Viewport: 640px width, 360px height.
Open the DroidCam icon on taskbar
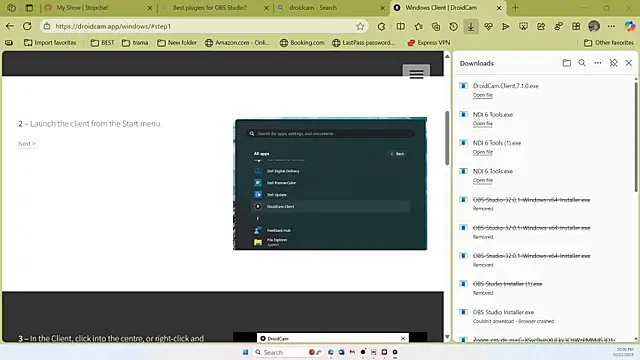click(x=395, y=352)
